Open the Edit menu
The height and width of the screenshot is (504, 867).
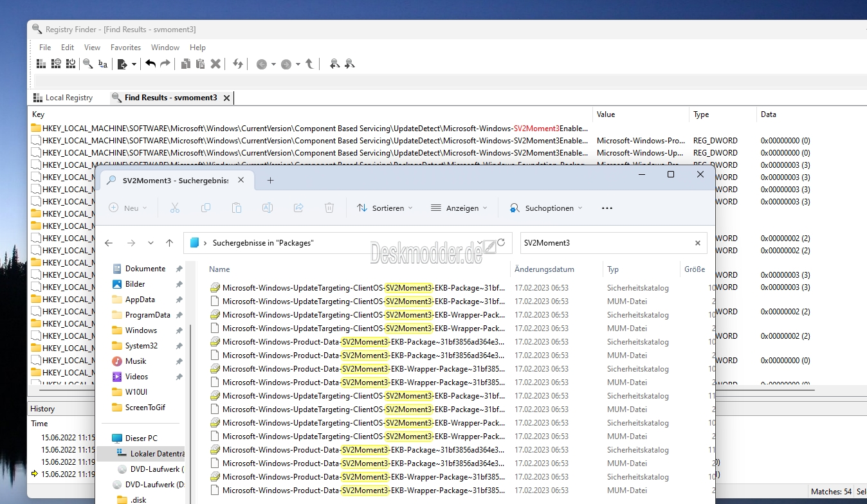68,48
